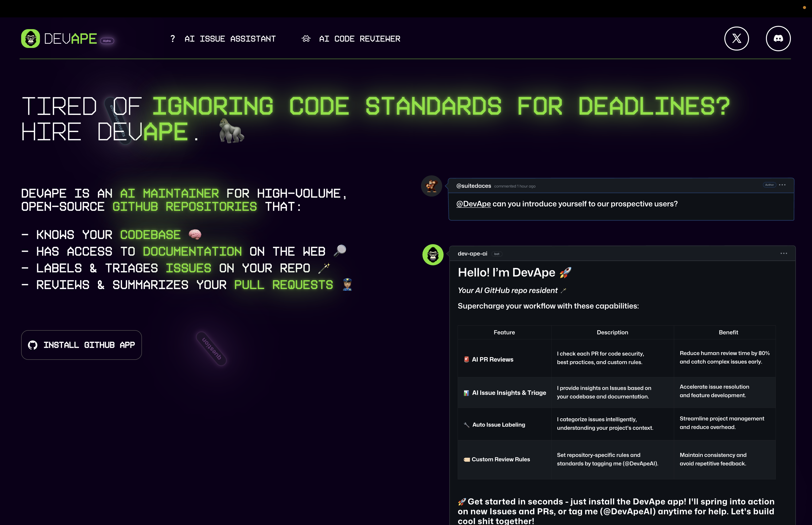Click the orange dot at top right corner
Screen dimensions: 812x525
(805, 7)
